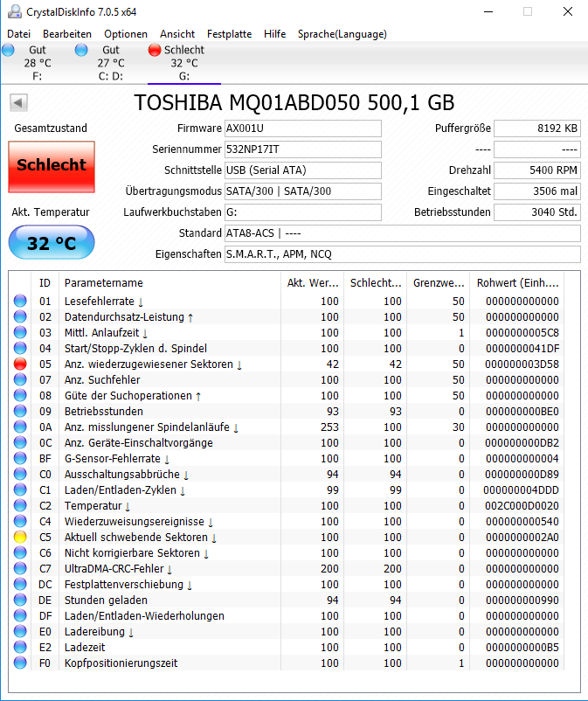
Task: Click the status orb of Anz. Suchfehler row
Action: [x=20, y=379]
